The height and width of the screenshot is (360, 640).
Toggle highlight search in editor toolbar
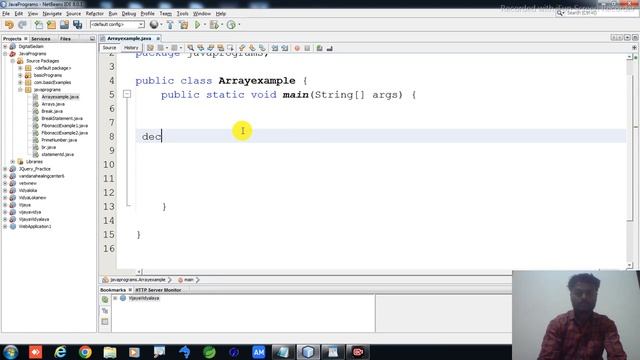[220, 48]
